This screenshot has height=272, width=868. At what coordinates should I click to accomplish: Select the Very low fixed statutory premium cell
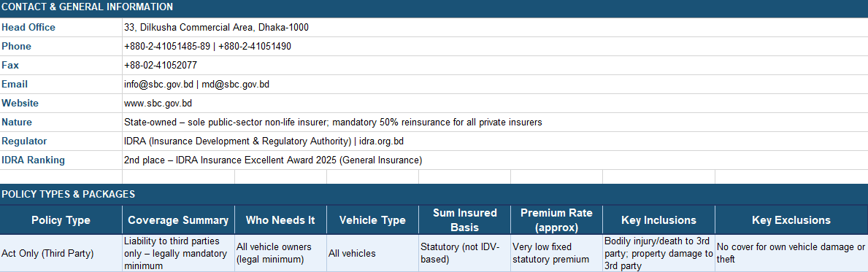(x=556, y=253)
